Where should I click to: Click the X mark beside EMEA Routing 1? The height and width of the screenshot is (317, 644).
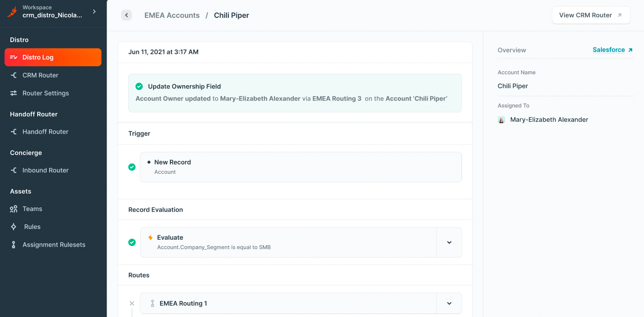tap(132, 304)
